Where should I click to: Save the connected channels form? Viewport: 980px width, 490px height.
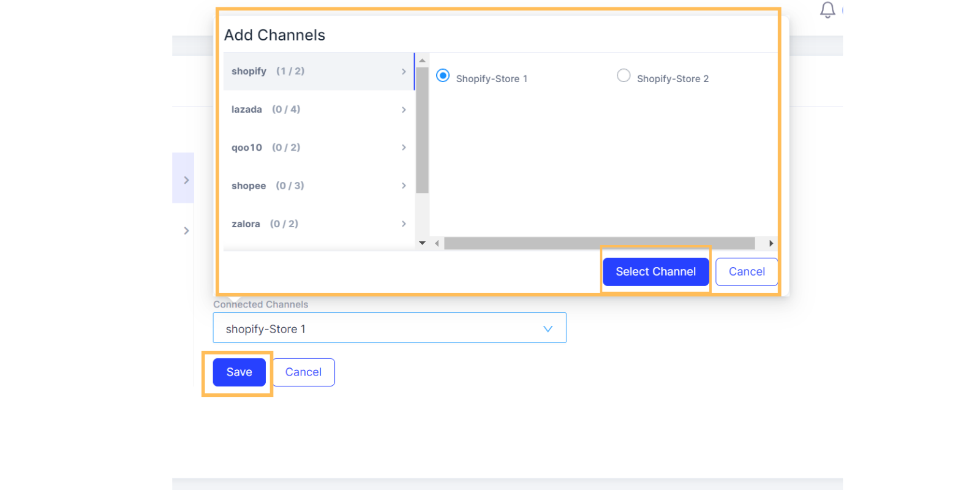click(x=239, y=372)
